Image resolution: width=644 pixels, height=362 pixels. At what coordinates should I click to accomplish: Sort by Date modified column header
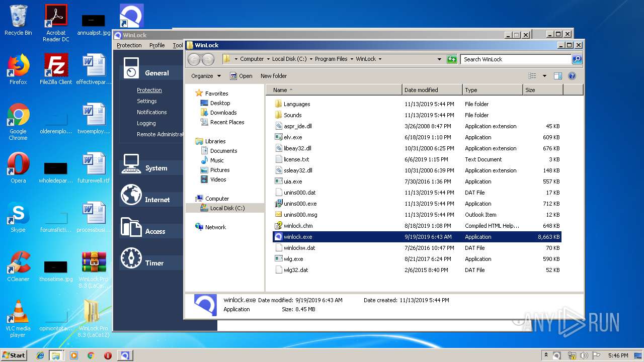tap(432, 90)
